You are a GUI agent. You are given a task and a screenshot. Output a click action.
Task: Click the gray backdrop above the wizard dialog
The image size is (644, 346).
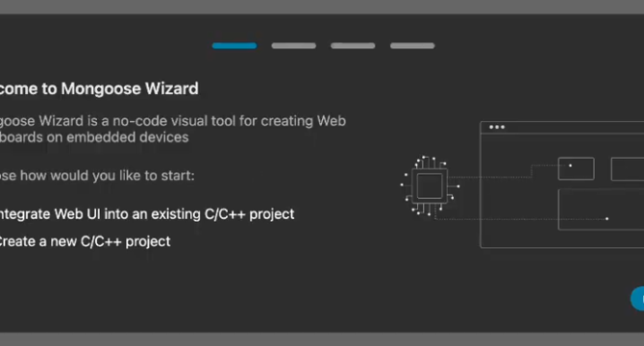pyautogui.click(x=322, y=7)
